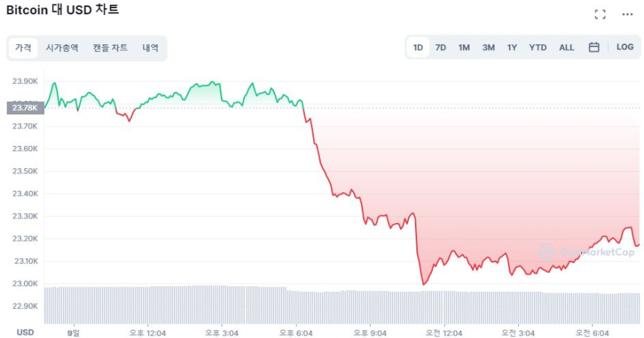The width and height of the screenshot is (644, 338).
Task: Switch chart to 3M range
Action: pos(488,48)
